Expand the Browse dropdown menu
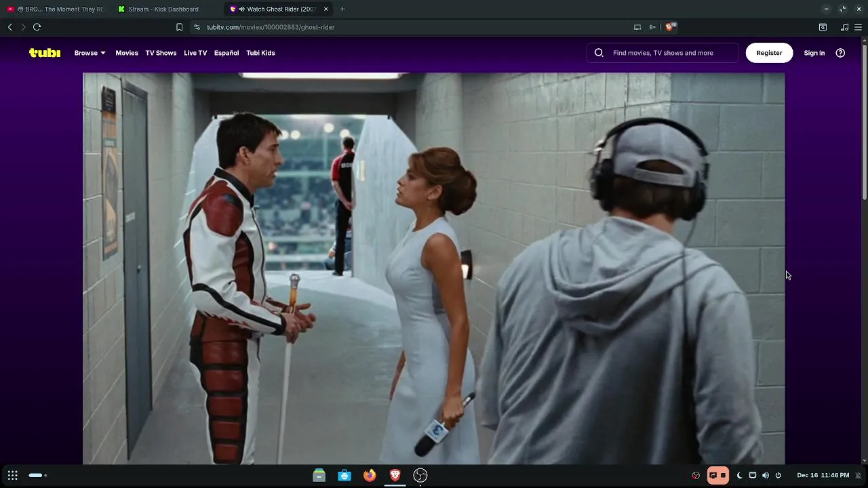 (90, 53)
